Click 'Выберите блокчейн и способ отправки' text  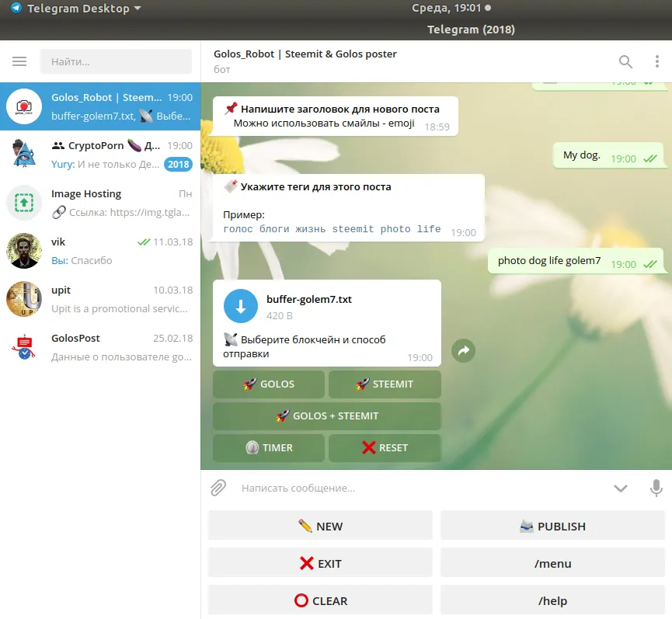point(305,346)
